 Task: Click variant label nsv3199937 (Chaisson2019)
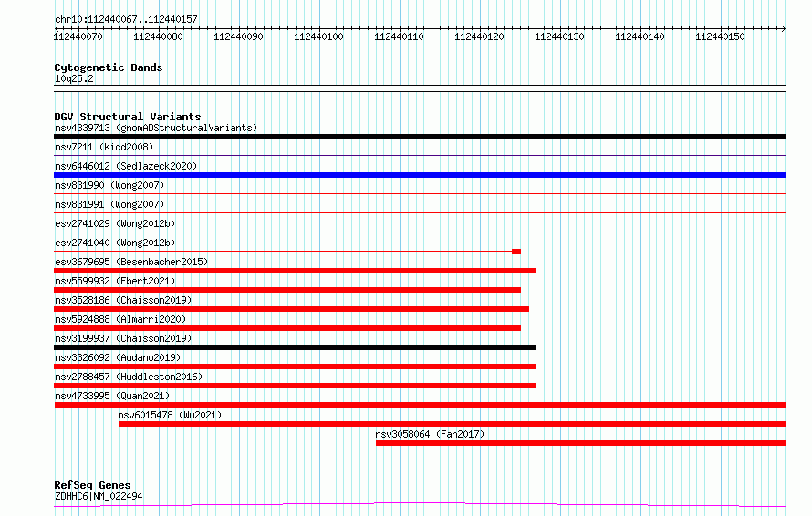point(123,338)
